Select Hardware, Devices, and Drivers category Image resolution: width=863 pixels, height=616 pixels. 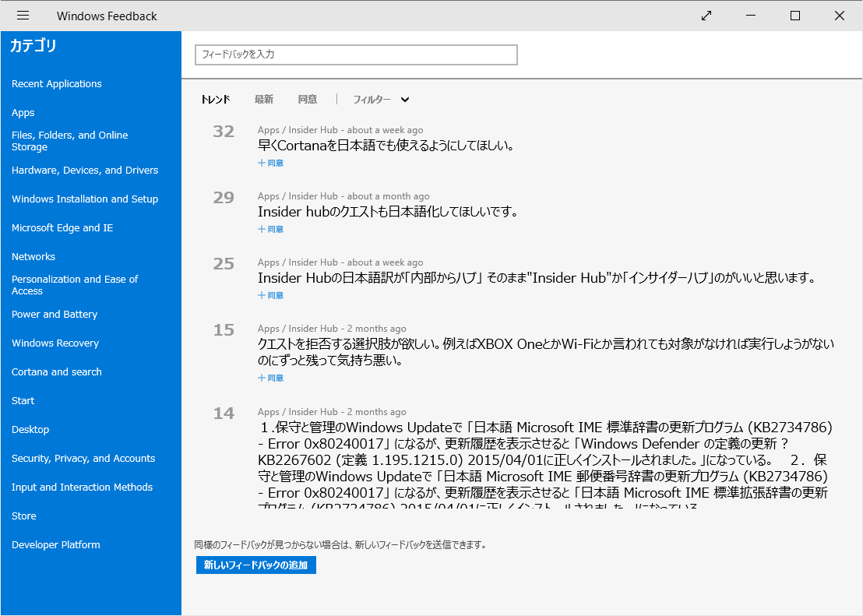85,170
